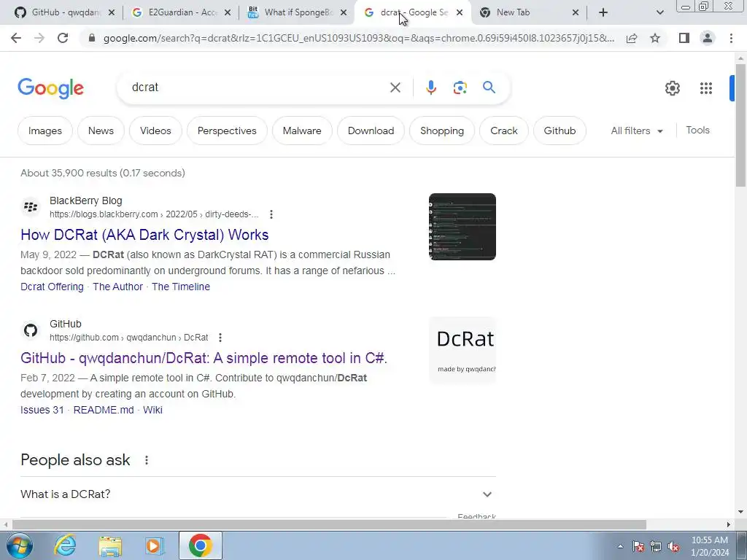Select the Malware filter chip
The image size is (747, 560).
click(x=302, y=131)
